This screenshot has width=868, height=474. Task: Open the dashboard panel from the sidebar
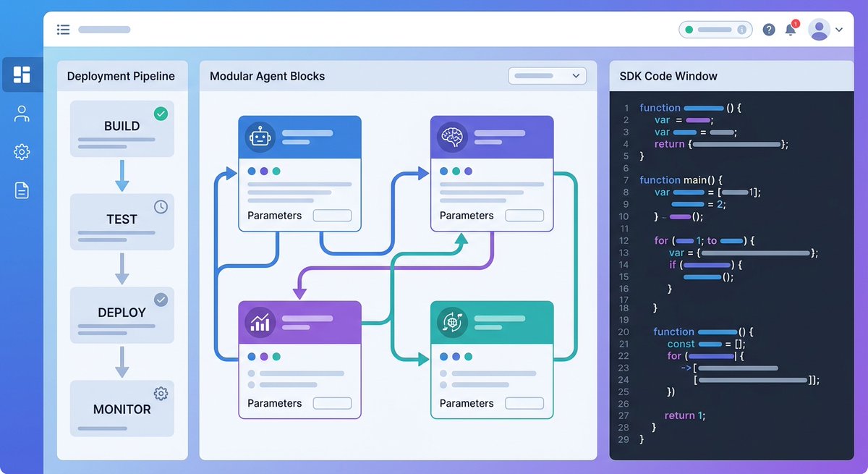pyautogui.click(x=22, y=75)
